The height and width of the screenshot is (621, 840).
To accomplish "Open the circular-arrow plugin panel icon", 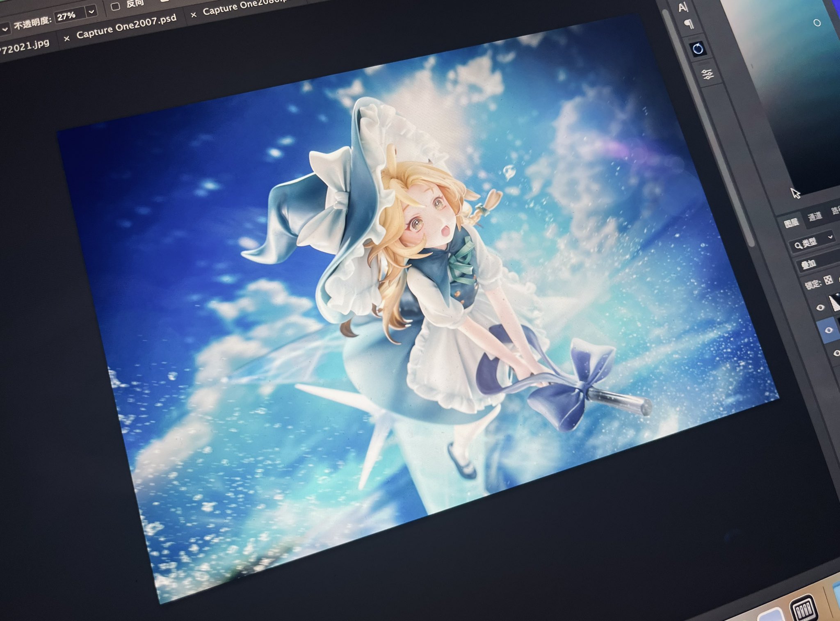I will click(x=698, y=49).
